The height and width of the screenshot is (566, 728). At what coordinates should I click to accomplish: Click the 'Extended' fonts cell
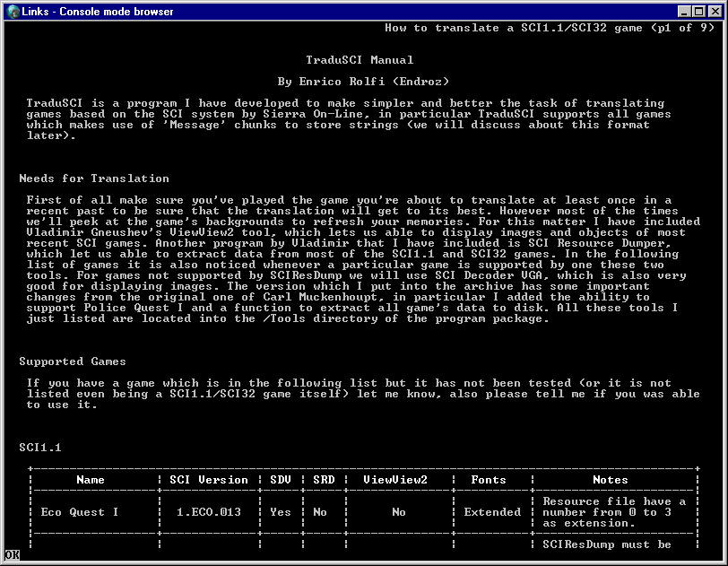(492, 512)
